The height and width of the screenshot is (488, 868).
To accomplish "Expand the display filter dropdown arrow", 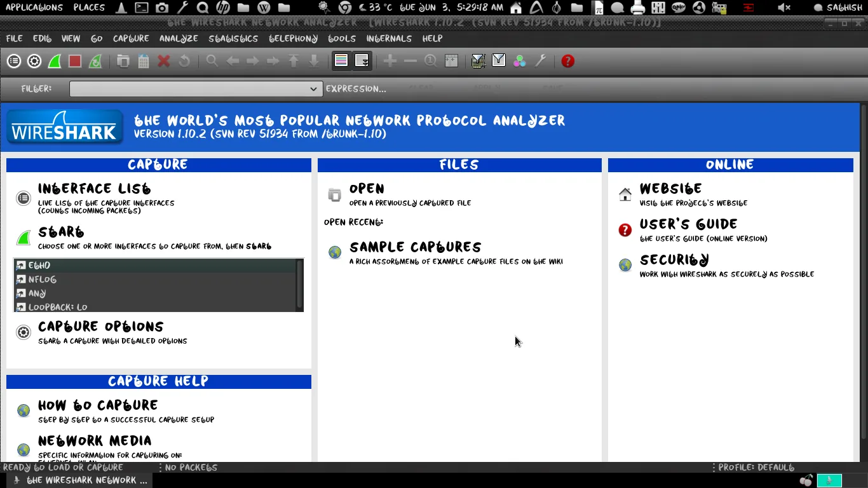I will 313,89.
